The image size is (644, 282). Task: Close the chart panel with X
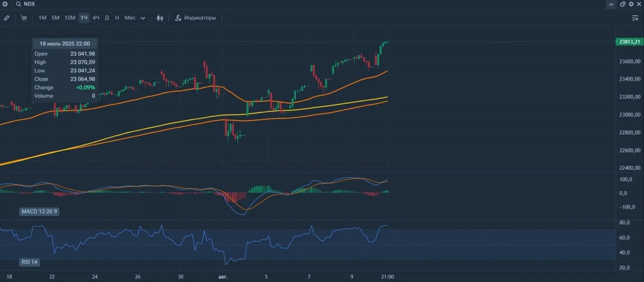pyautogui.click(x=639, y=4)
